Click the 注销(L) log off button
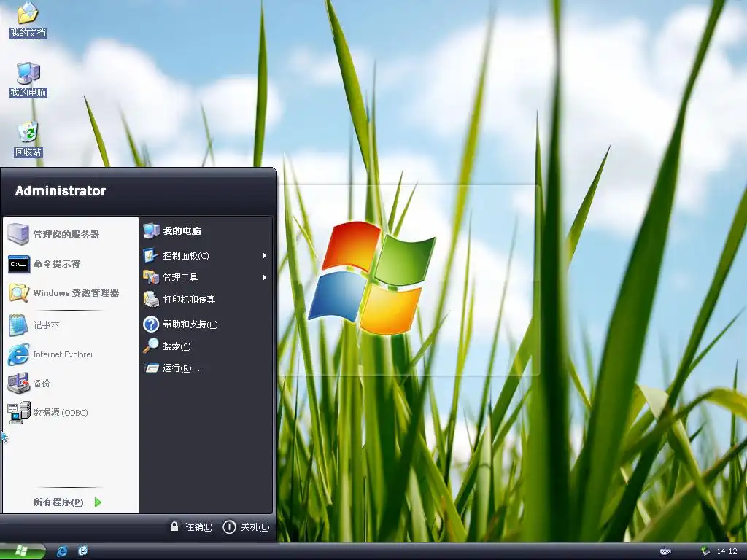Screen dimensions: 747x560 192,526
